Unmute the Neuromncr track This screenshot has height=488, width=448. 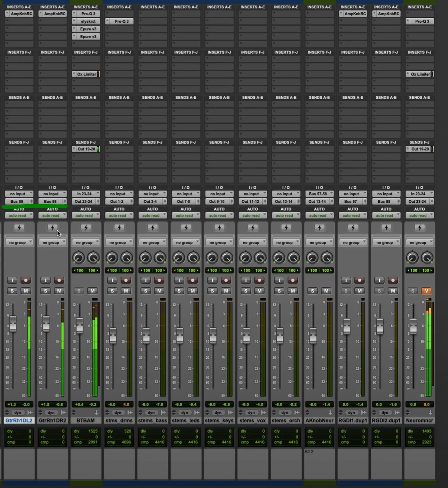click(426, 291)
